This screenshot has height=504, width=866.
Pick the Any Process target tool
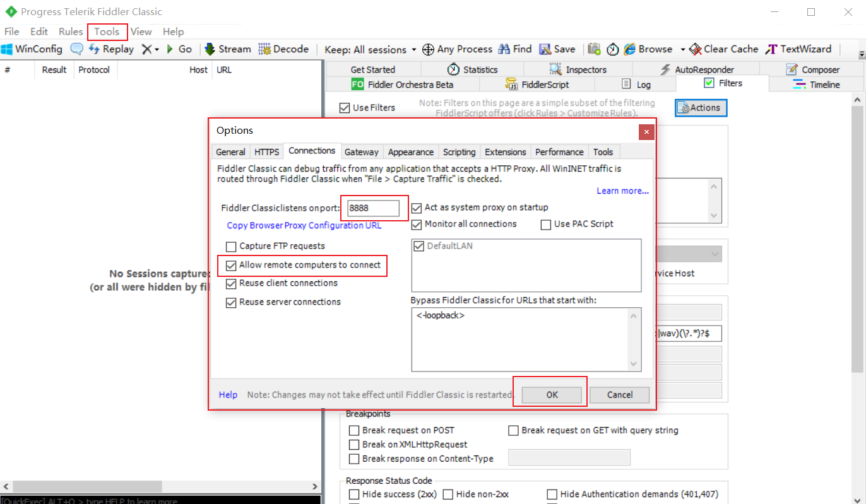coord(457,49)
